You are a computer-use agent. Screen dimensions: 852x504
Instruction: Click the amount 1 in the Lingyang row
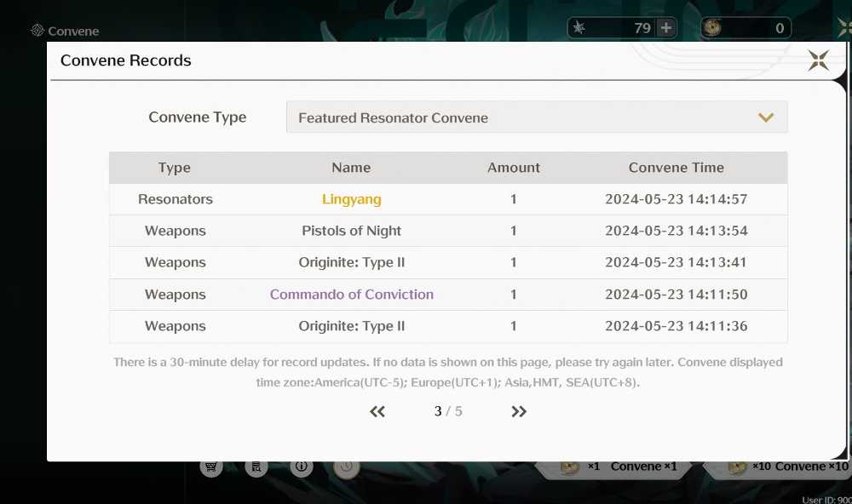pyautogui.click(x=514, y=199)
